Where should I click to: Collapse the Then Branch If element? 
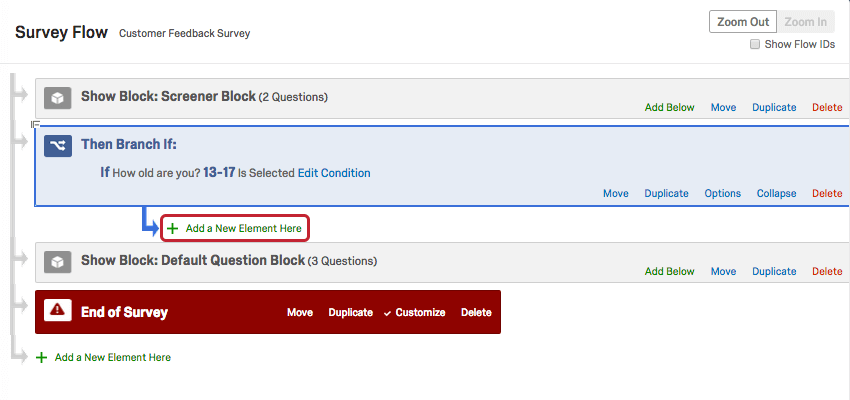[x=776, y=193]
